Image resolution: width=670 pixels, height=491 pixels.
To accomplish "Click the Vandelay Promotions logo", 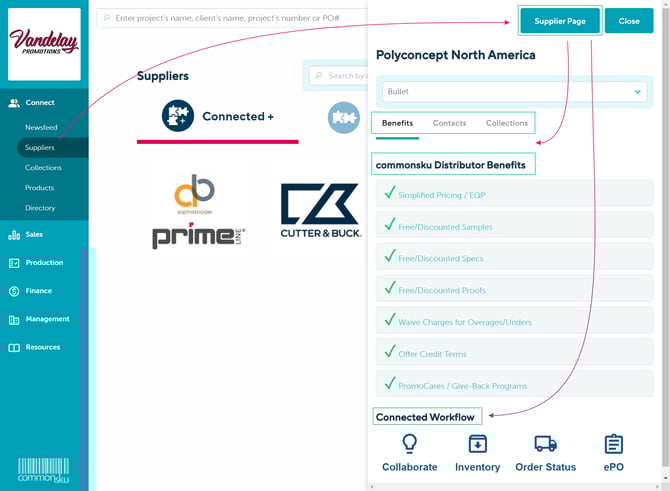I will (44, 44).
